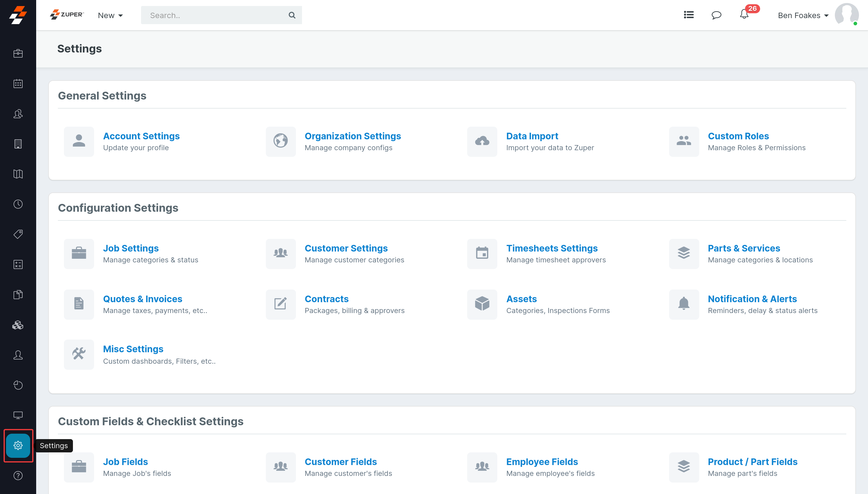
Task: Open the calendar icon in sidebar
Action: click(x=18, y=84)
